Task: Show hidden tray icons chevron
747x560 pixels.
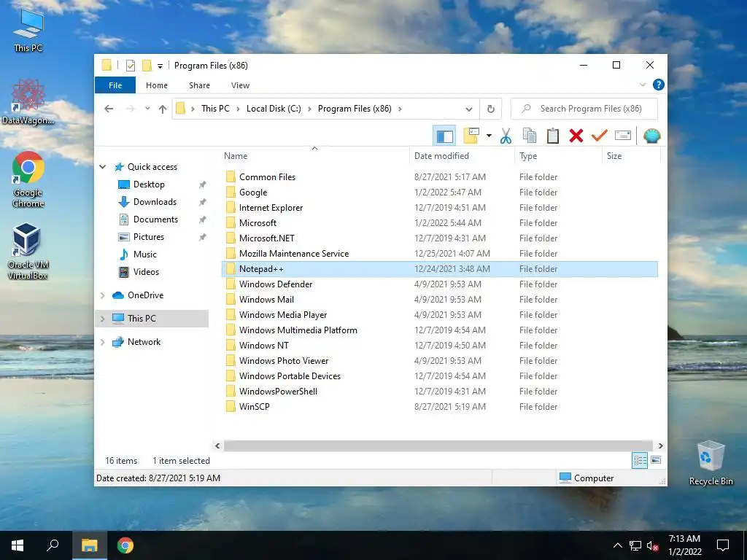Action: pos(617,545)
